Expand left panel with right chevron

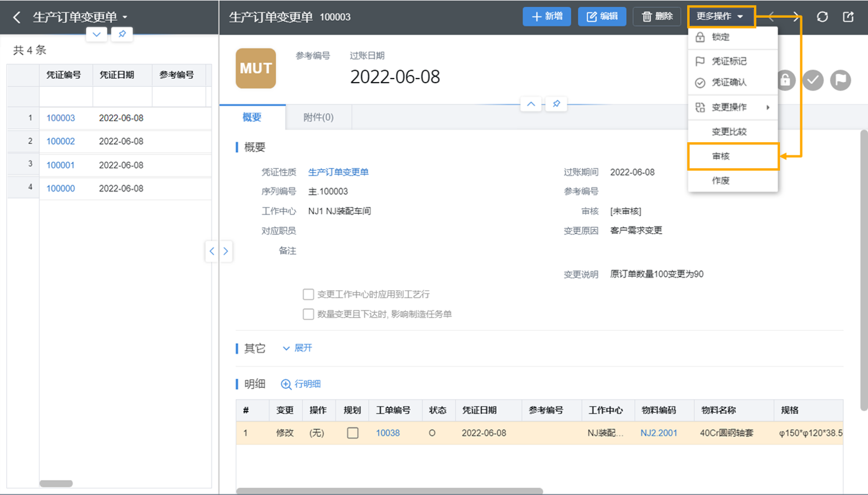(226, 251)
